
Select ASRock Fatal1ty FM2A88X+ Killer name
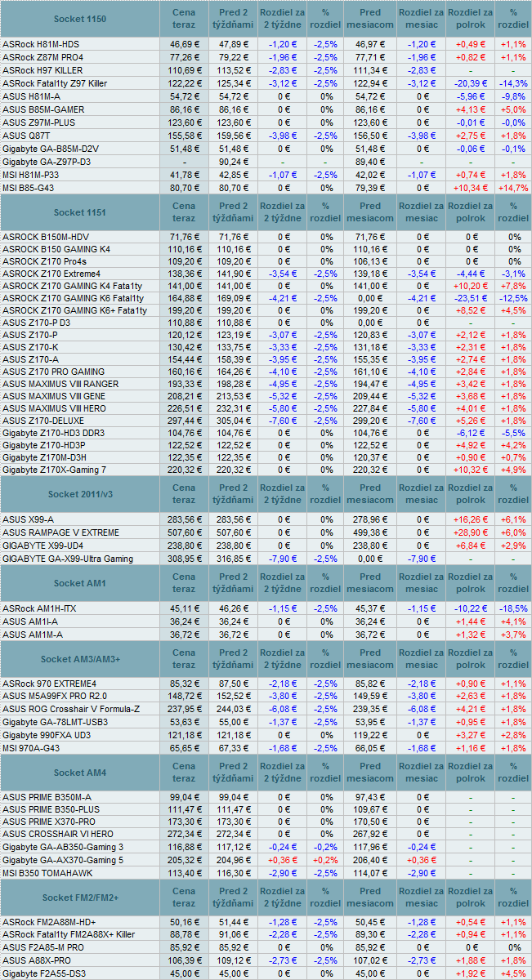point(69,934)
